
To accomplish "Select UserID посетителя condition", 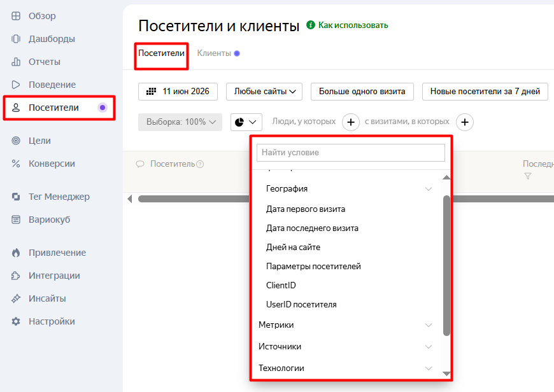I will [301, 304].
